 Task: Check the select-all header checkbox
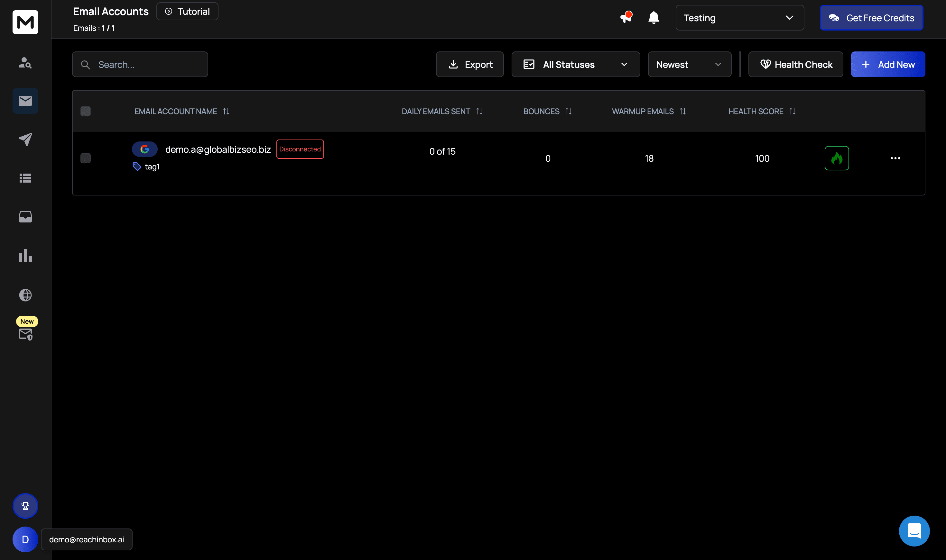click(86, 111)
